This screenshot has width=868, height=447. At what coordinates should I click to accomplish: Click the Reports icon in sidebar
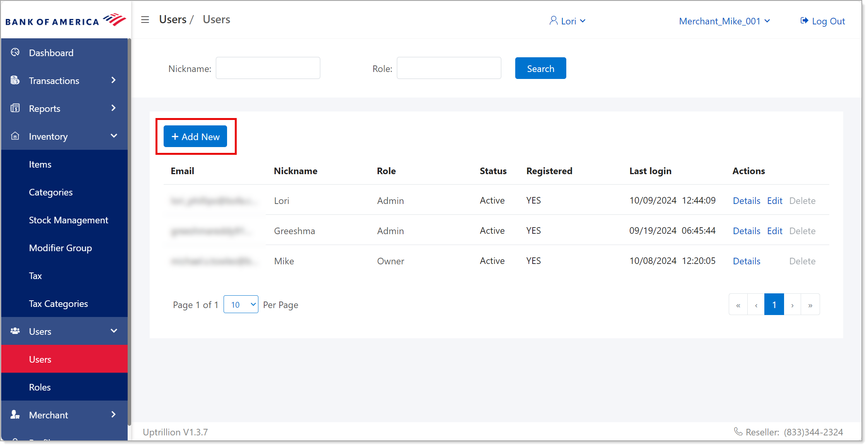pyautogui.click(x=15, y=108)
